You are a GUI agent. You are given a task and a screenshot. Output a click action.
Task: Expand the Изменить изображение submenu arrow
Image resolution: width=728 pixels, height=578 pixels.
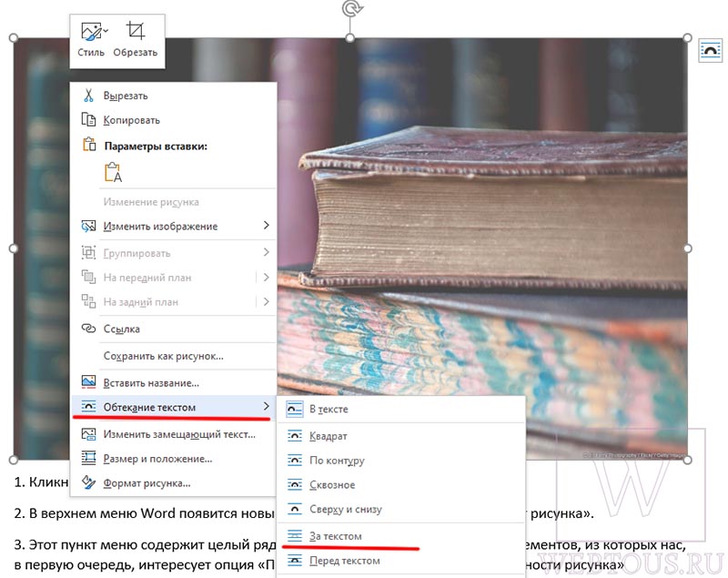pyautogui.click(x=266, y=225)
